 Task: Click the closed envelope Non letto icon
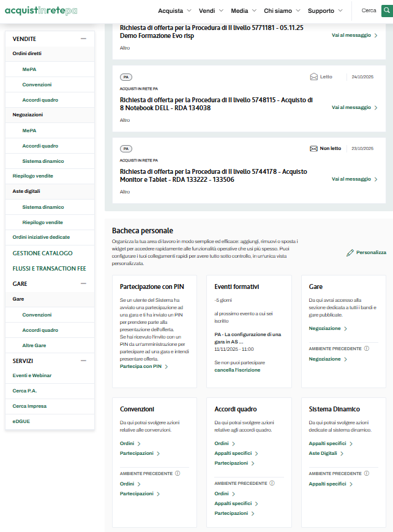[x=314, y=149]
